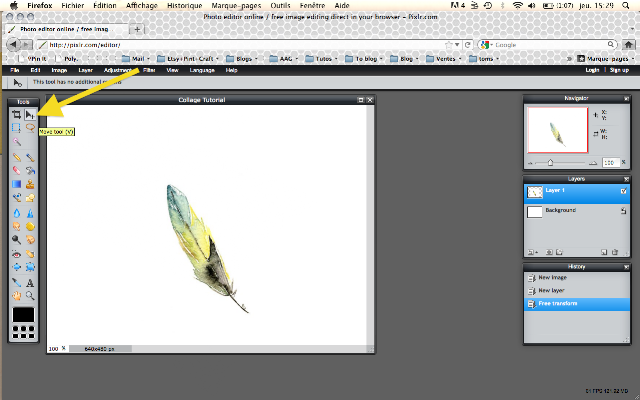Open the black foreground color swatch
This screenshot has height=400, width=640.
tap(23, 315)
